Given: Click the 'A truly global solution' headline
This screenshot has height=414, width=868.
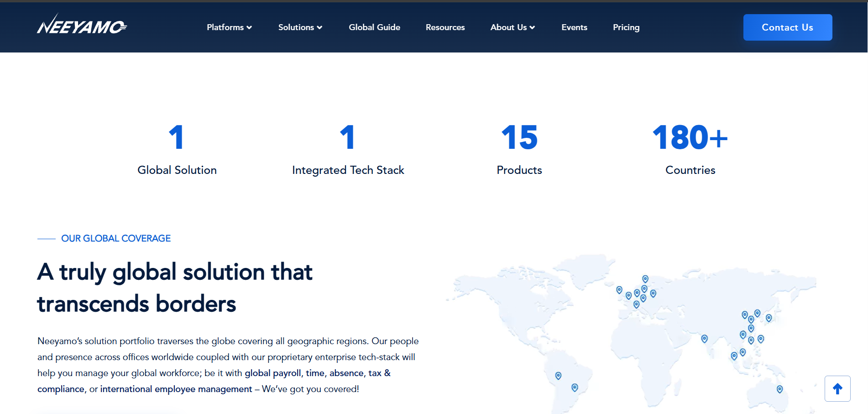Looking at the screenshot, I should tap(175, 288).
